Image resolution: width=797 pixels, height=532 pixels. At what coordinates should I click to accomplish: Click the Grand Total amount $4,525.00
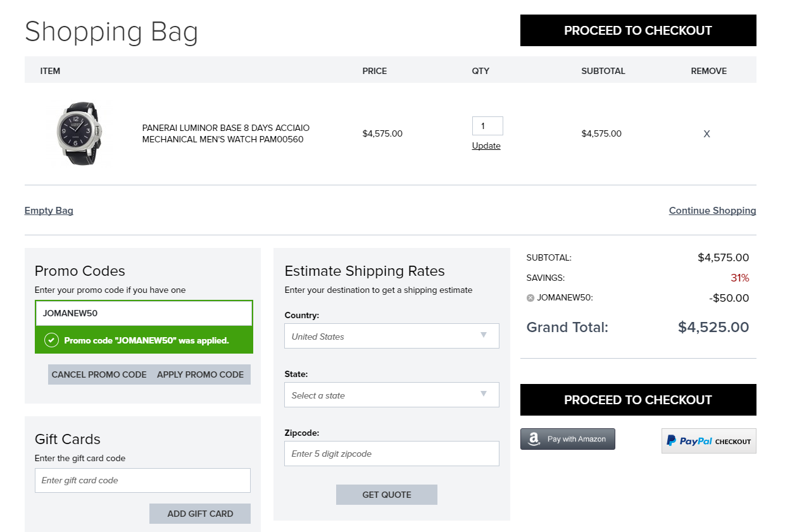[x=713, y=327]
